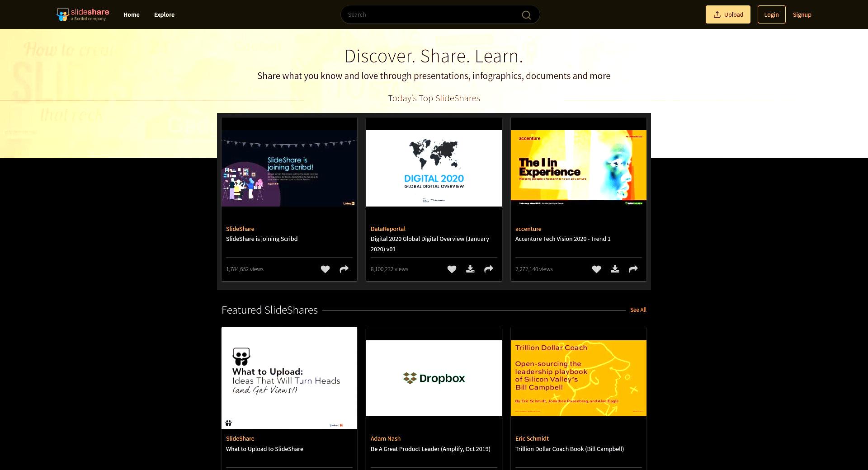Share the Accenture Tech Vision 2020 card
This screenshot has height=470, width=868.
(x=633, y=269)
